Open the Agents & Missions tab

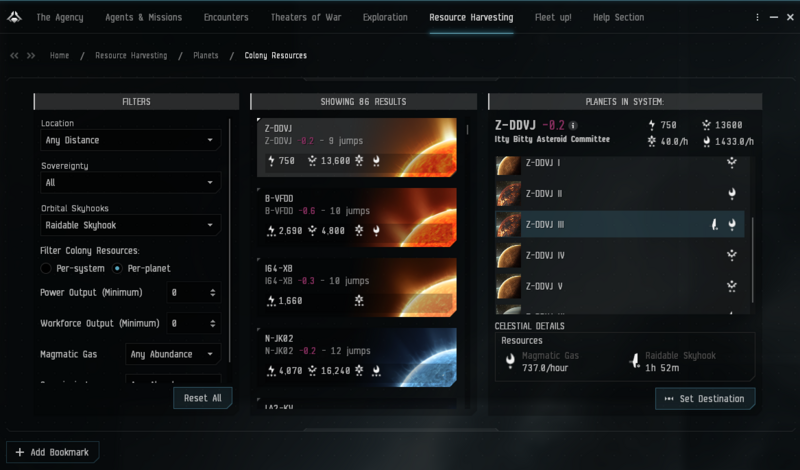(143, 17)
